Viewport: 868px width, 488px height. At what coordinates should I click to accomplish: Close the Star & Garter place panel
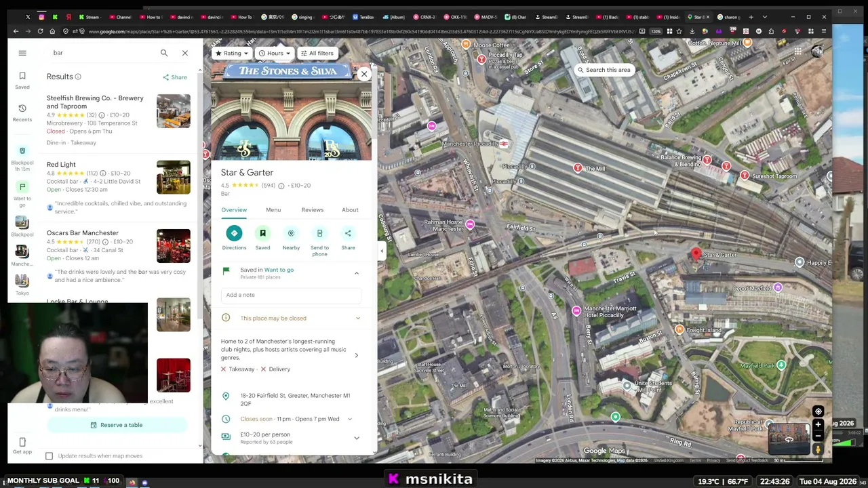coord(364,74)
